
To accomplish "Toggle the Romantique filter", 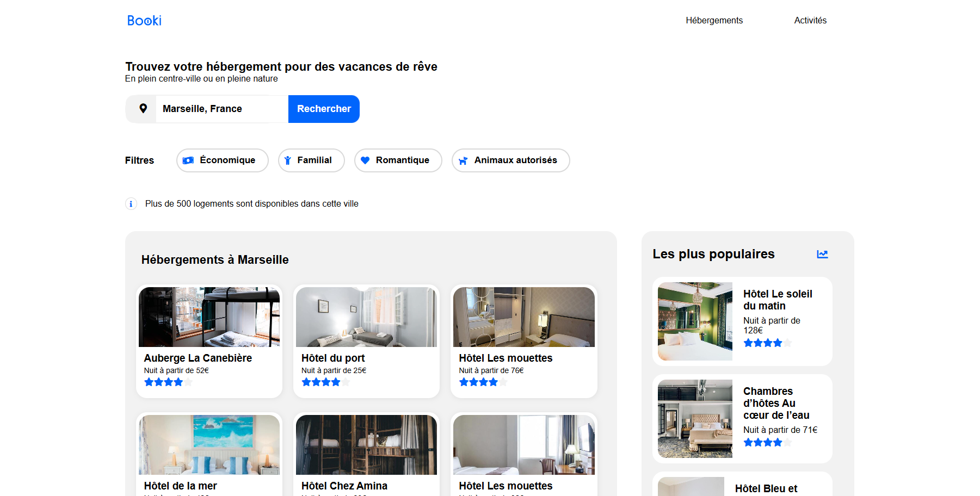I will click(x=398, y=160).
